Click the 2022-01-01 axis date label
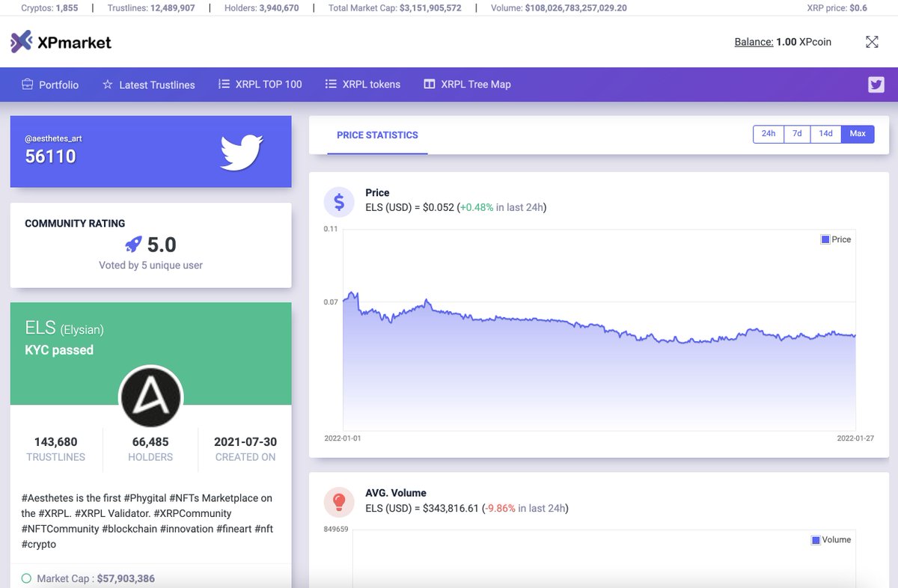This screenshot has height=588, width=898. point(343,438)
